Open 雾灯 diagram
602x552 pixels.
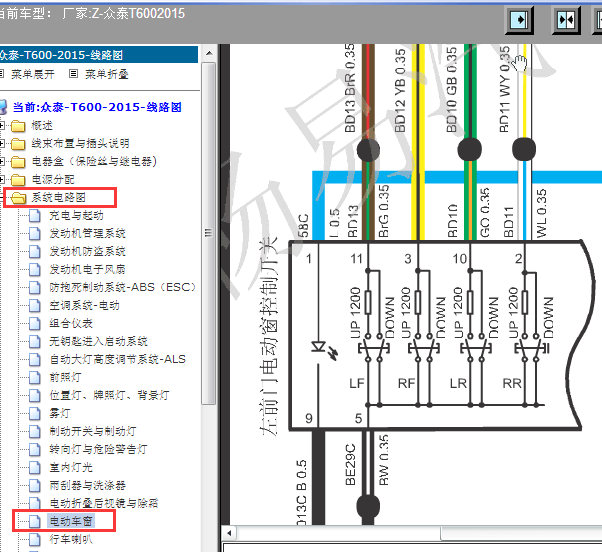pos(60,413)
